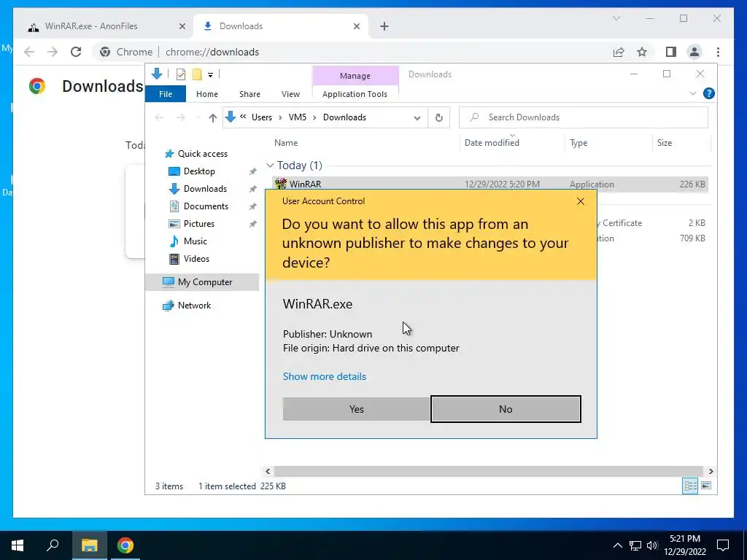Click the Explorer back navigation arrow
This screenshot has height=560, width=747.
click(159, 117)
